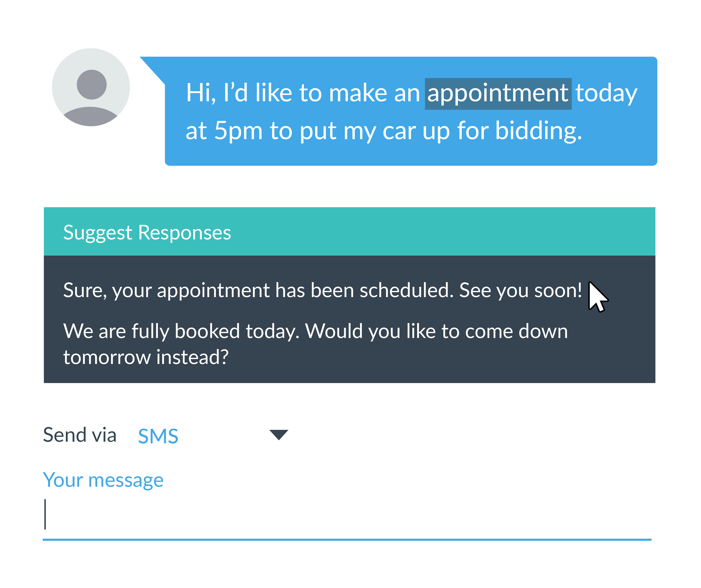Viewport: 701px width, 588px height.
Task: Click the word "today" in customer message
Action: click(x=607, y=94)
